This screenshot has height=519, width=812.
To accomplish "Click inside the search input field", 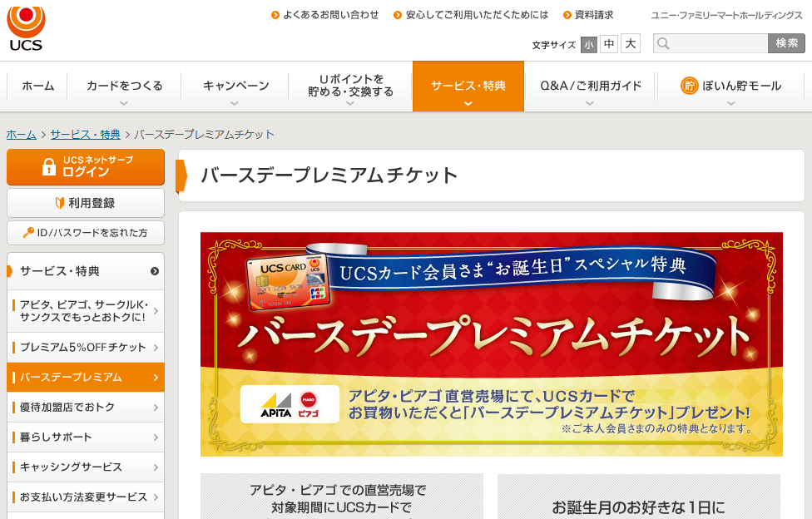I will pos(710,43).
